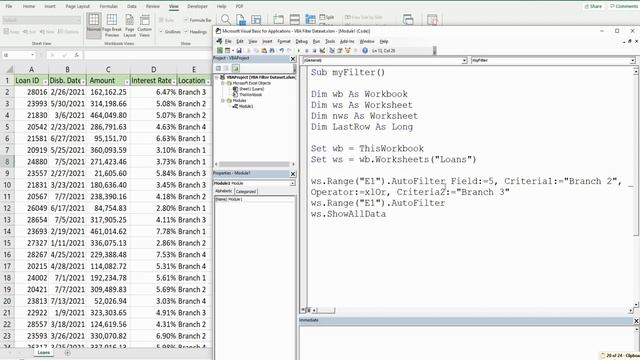Click Toggle Folders icon in the Project panel
The width and height of the screenshot is (640, 360).
tap(236, 68)
